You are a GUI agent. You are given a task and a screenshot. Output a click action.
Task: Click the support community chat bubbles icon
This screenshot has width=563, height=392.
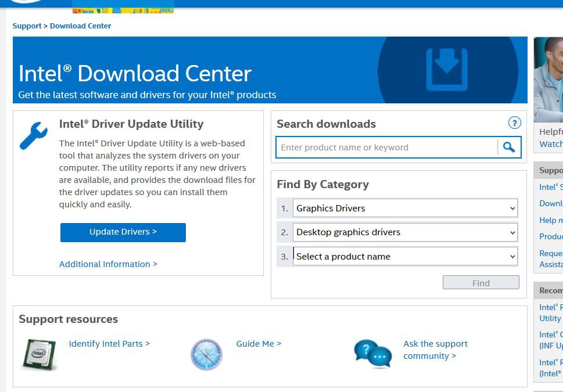(372, 354)
